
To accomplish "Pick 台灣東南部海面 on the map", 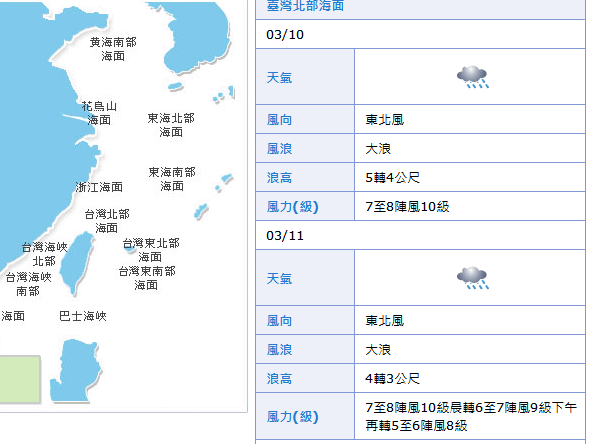I will pyautogui.click(x=147, y=278).
